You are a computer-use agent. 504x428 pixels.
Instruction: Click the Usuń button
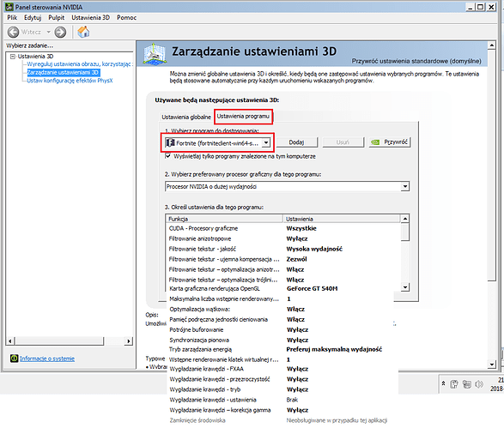(343, 142)
